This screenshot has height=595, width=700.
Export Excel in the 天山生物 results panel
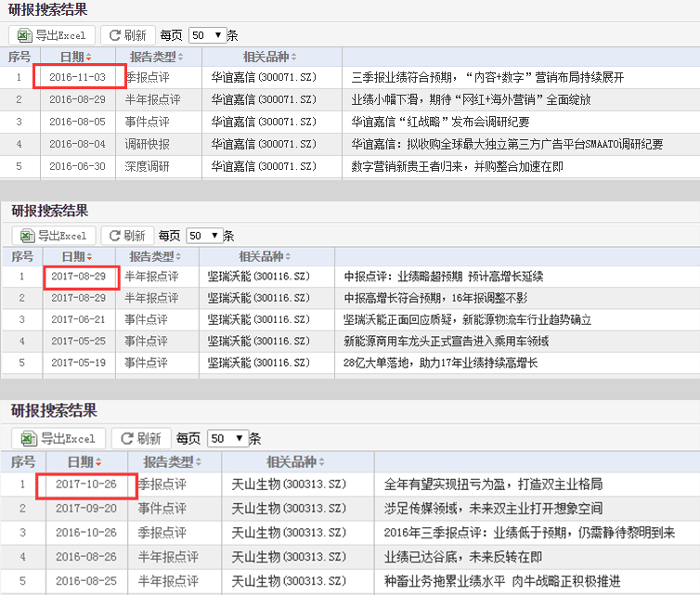[x=58, y=438]
